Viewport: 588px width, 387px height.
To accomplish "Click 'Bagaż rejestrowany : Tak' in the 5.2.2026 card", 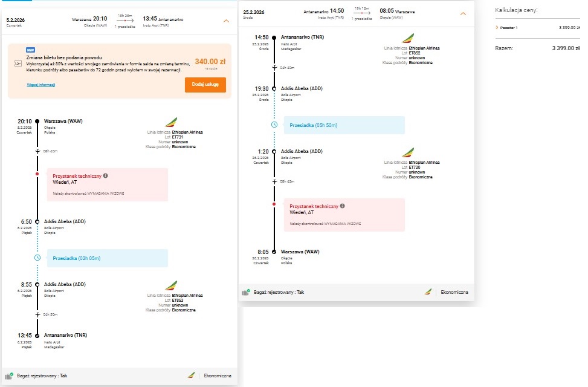I will [42, 376].
